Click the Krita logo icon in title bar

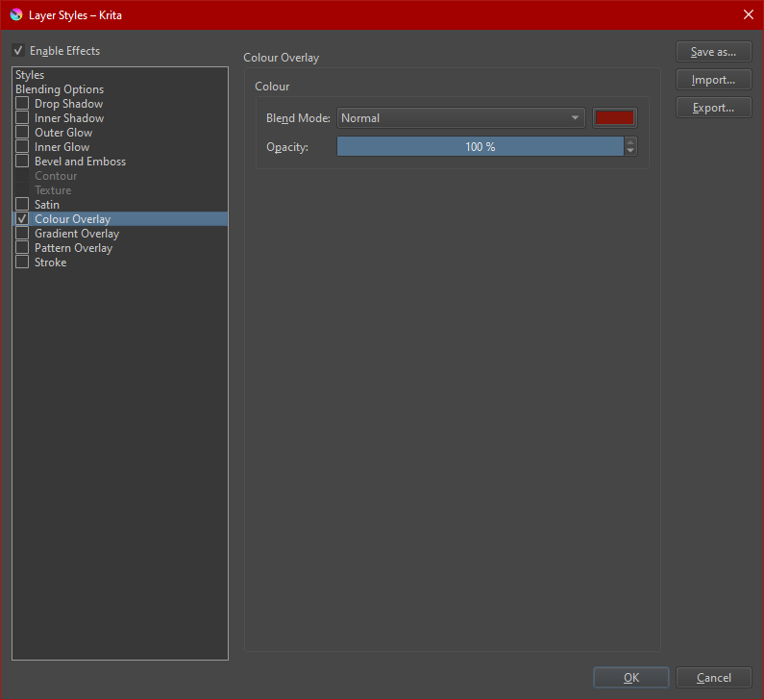(15, 14)
